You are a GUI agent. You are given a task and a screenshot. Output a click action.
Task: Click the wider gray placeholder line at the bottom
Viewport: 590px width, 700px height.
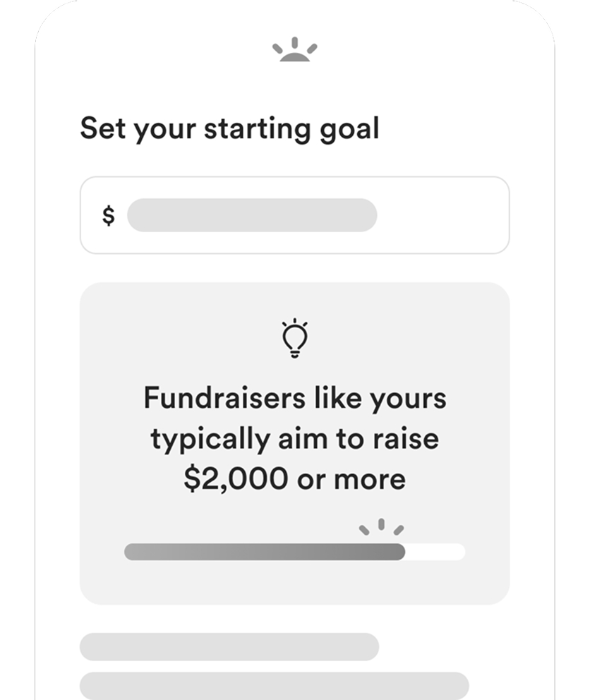click(274, 685)
